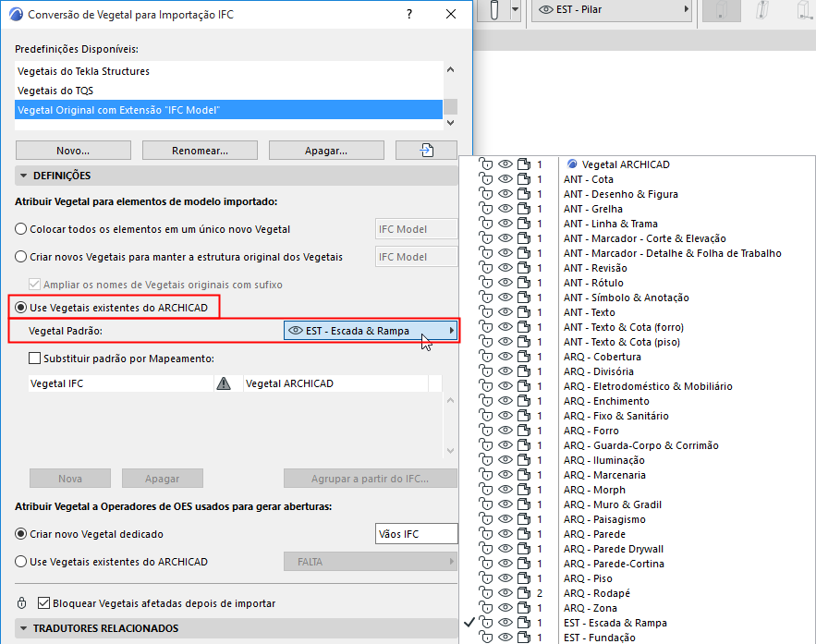The image size is (816, 644).
Task: Click lock icon for ARQ - Zona layer
Action: (x=485, y=608)
